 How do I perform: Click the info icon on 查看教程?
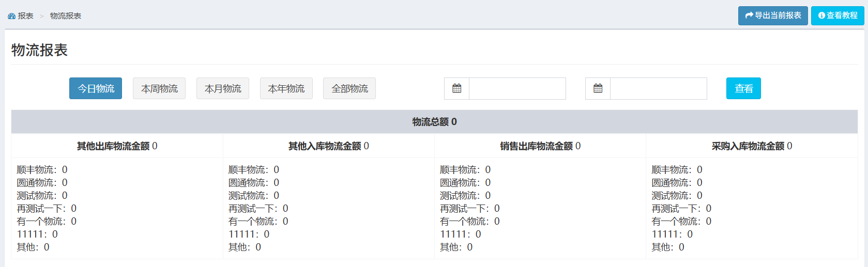click(821, 15)
